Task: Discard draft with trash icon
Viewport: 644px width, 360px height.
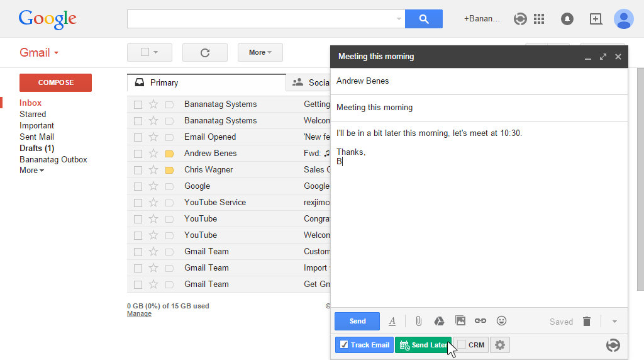Action: (587, 322)
